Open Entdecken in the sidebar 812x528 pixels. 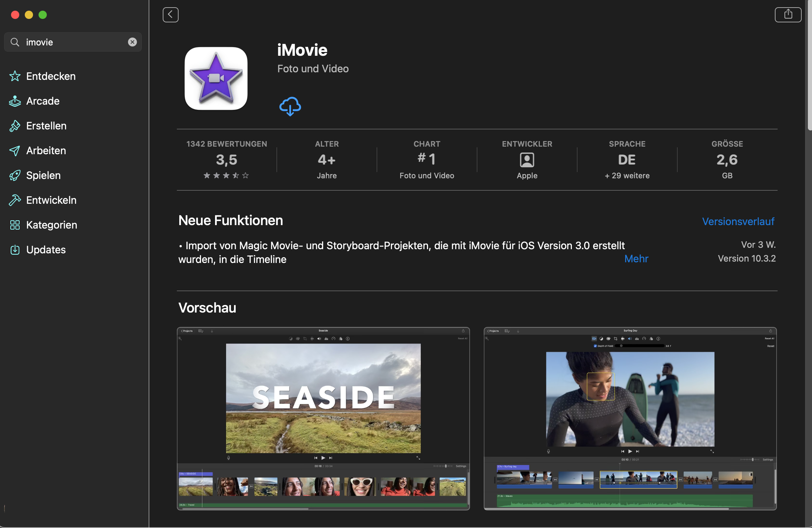click(51, 76)
